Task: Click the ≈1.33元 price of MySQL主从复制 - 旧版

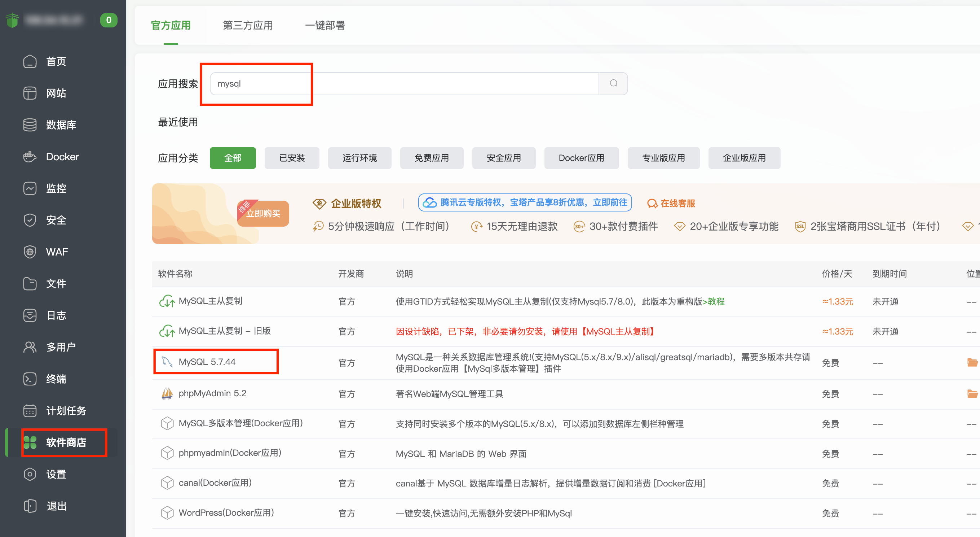Action: [x=838, y=331]
